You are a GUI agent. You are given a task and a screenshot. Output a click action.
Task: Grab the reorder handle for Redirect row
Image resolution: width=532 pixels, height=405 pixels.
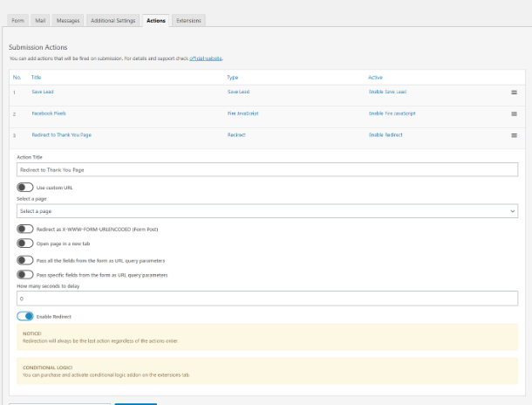click(x=514, y=135)
